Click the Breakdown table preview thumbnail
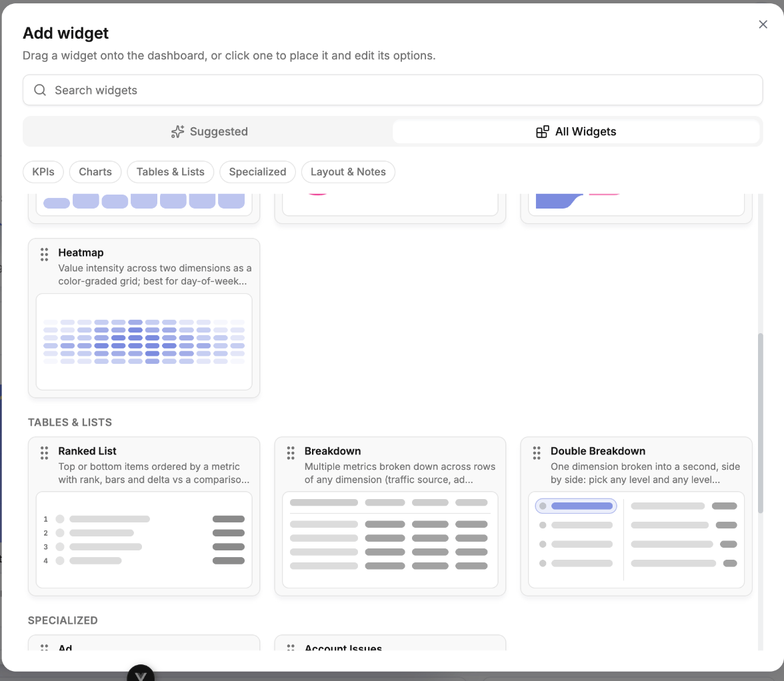Image resolution: width=784 pixels, height=681 pixels. pyautogui.click(x=390, y=540)
